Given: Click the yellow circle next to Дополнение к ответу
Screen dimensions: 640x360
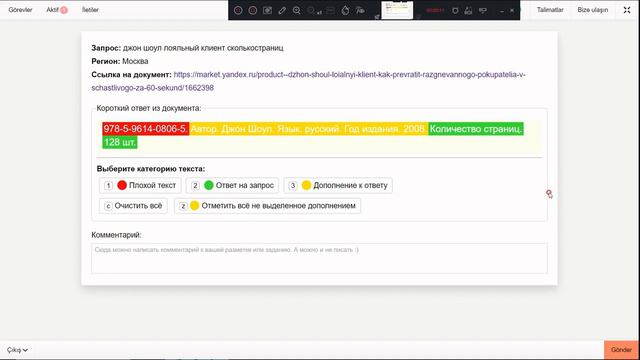Looking at the screenshot, I should tap(306, 185).
